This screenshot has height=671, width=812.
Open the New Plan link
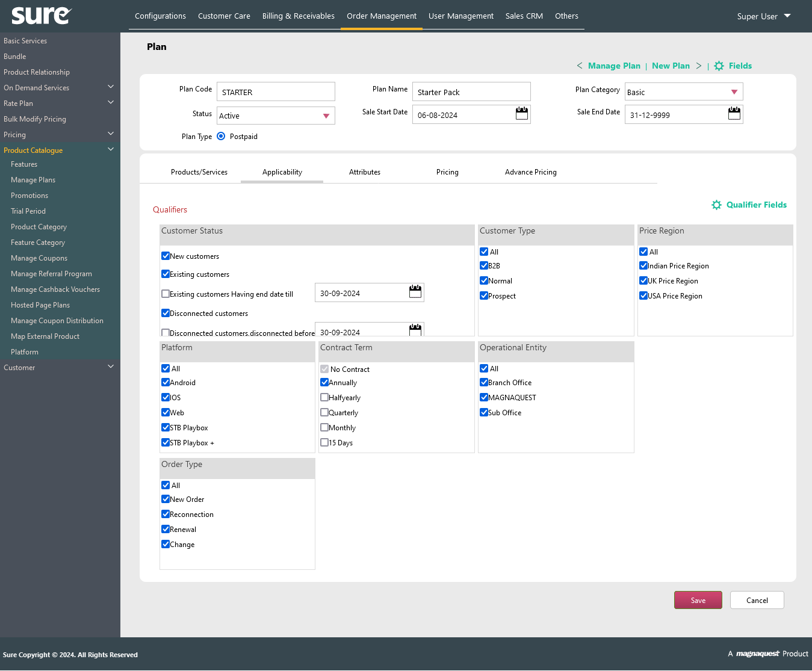(x=671, y=66)
